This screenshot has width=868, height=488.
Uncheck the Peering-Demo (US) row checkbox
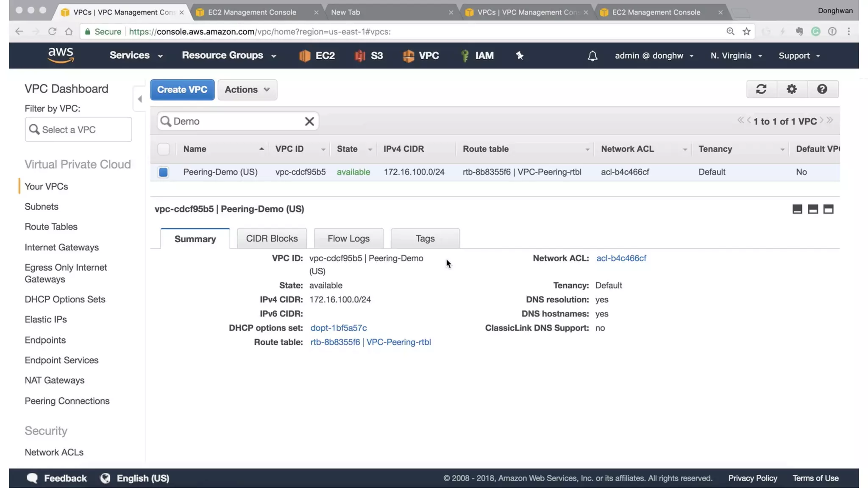pos(163,172)
